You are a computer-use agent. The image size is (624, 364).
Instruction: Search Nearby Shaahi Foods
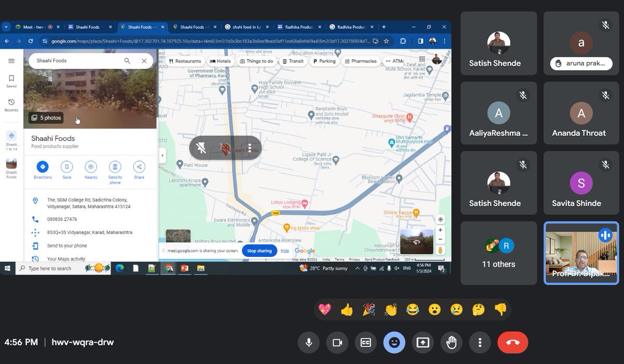pyautogui.click(x=91, y=170)
